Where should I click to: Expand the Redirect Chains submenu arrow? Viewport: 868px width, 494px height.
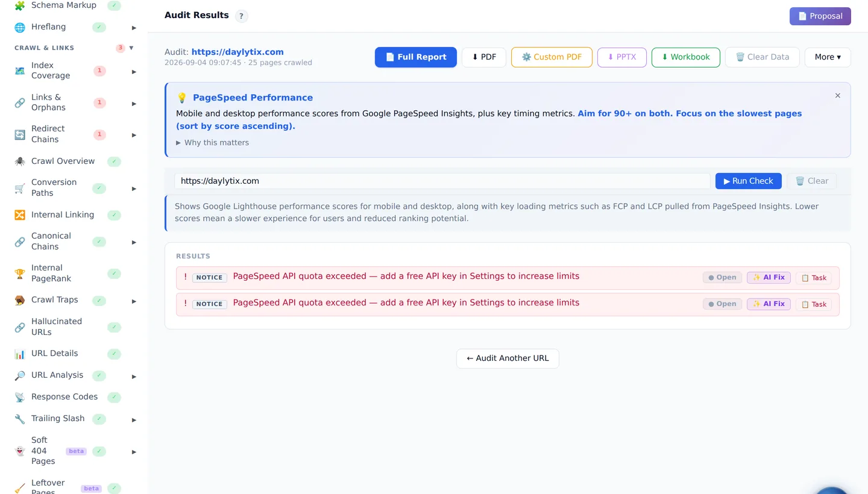click(x=134, y=135)
